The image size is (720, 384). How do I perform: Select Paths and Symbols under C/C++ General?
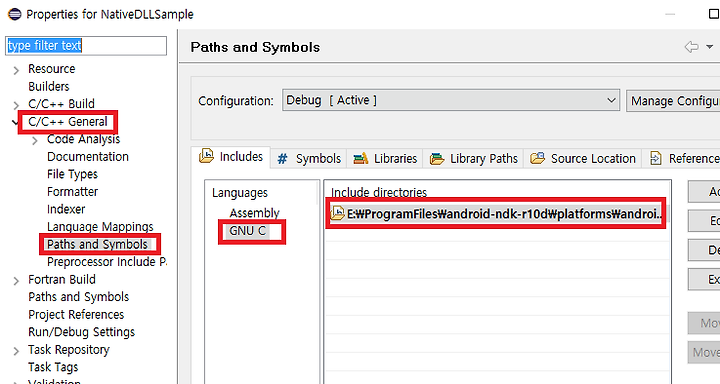click(x=97, y=244)
